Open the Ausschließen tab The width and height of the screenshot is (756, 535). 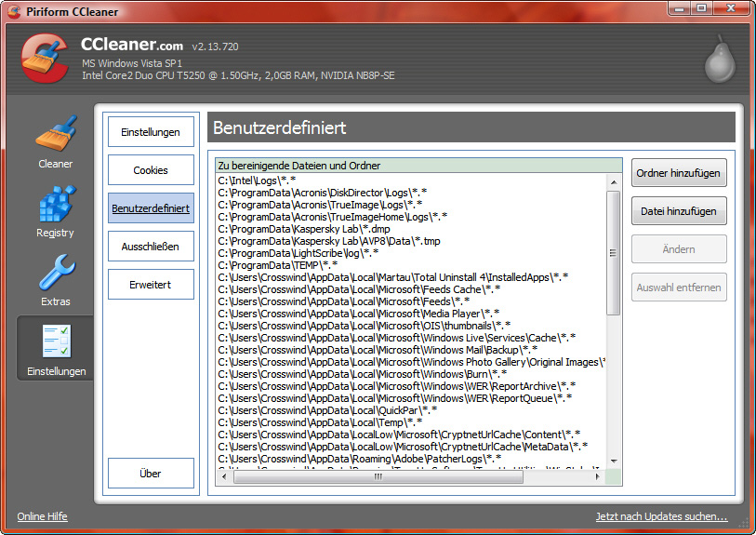(151, 247)
